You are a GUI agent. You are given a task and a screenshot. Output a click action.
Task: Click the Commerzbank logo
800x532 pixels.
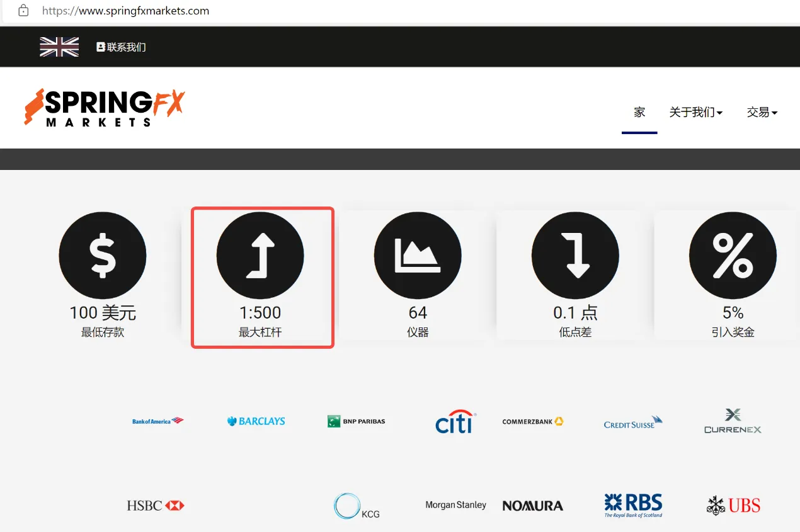[533, 421]
